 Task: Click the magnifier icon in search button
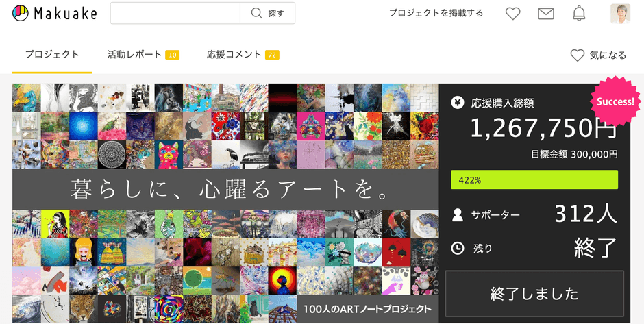point(257,13)
